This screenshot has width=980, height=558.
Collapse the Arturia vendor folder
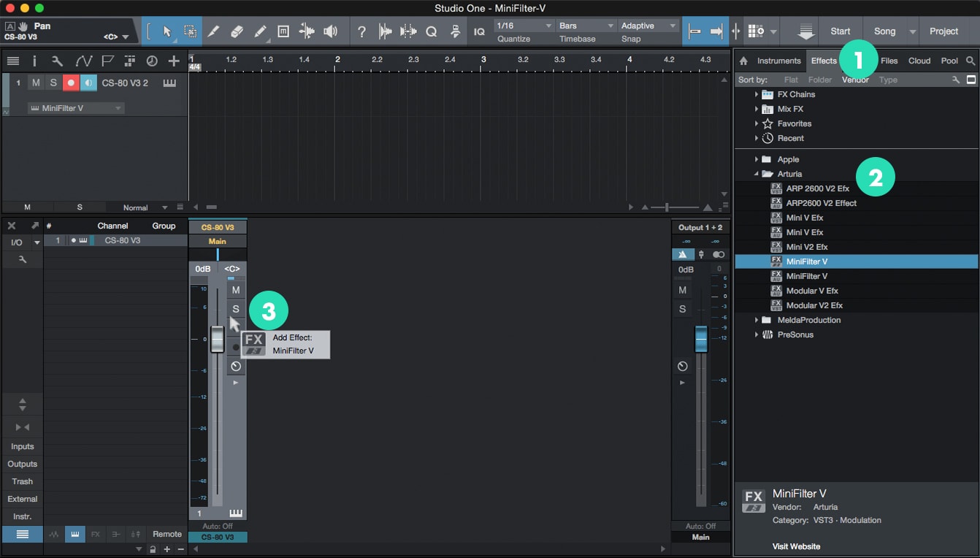tap(757, 174)
